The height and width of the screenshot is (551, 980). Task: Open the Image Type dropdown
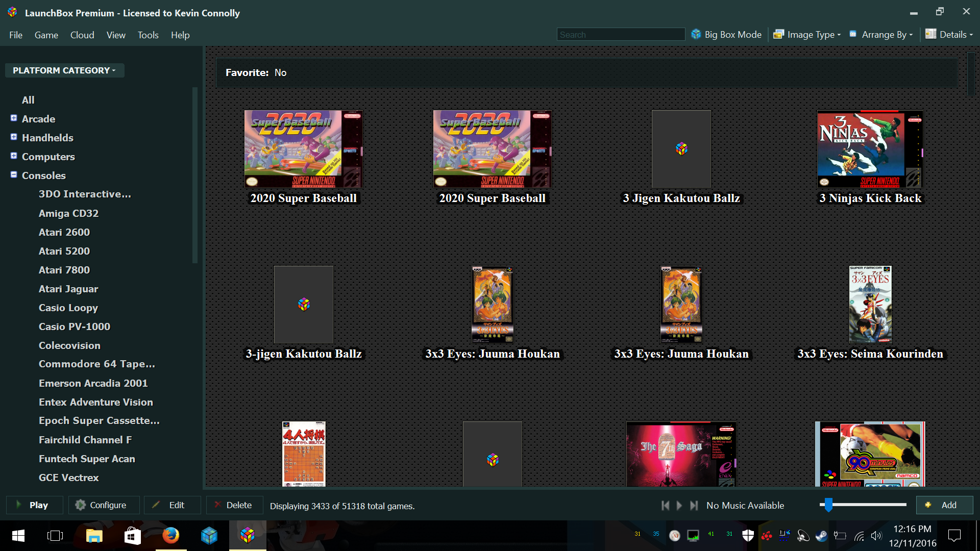coord(807,35)
